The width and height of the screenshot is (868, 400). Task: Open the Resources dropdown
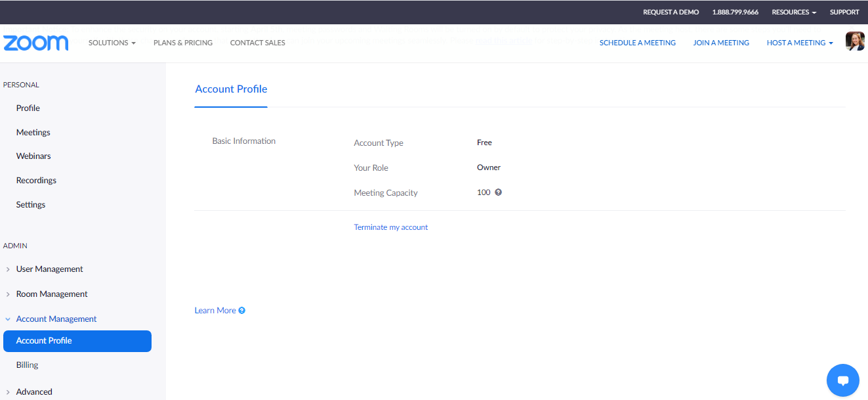pyautogui.click(x=794, y=12)
